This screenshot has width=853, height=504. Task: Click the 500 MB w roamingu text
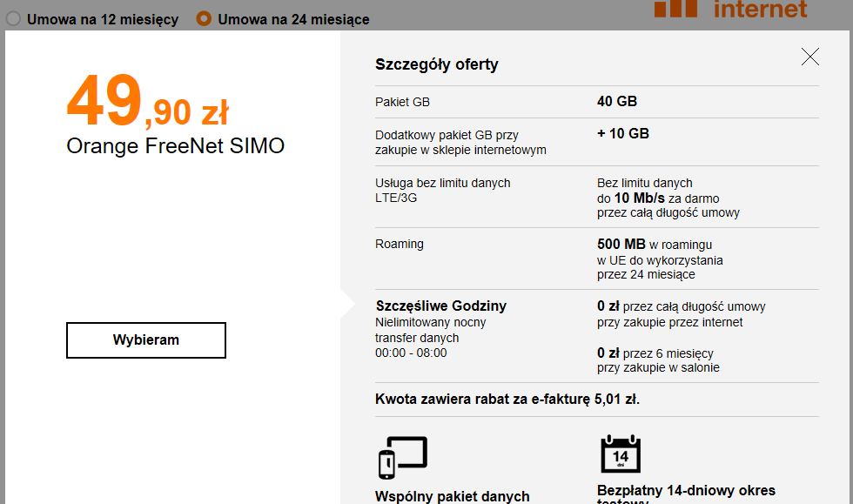[654, 245]
